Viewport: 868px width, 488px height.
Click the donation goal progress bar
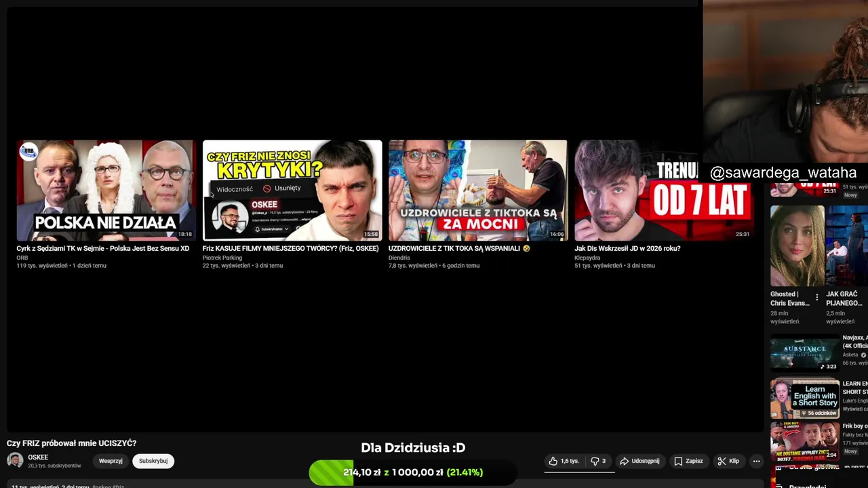click(413, 472)
